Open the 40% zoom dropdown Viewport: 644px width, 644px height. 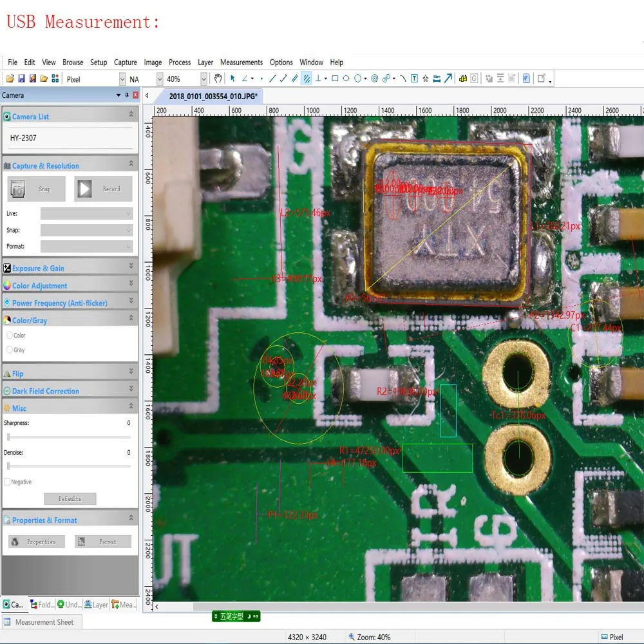click(204, 79)
